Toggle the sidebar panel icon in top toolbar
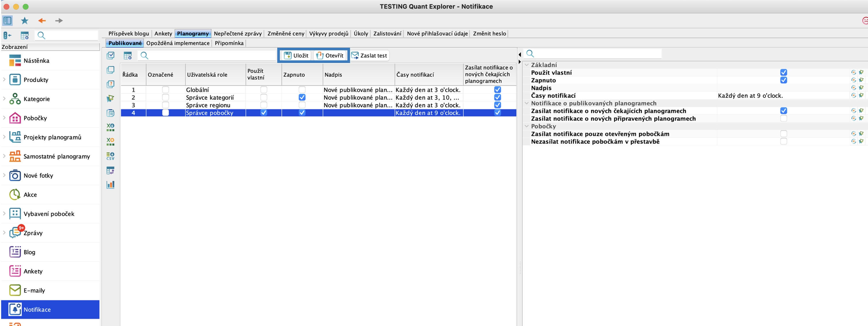The width and height of the screenshot is (868, 326). pyautogui.click(x=7, y=20)
